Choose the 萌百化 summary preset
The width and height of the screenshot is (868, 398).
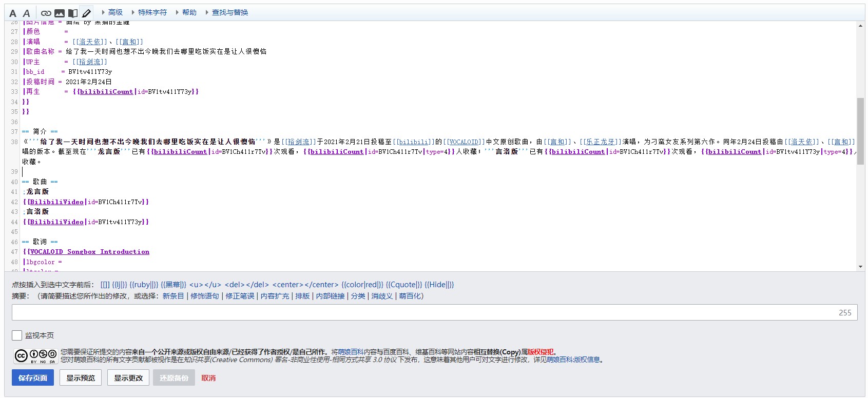410,296
